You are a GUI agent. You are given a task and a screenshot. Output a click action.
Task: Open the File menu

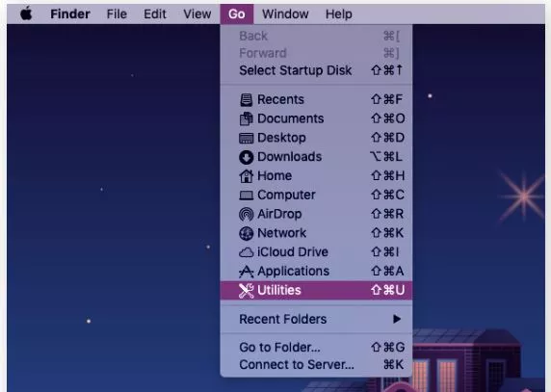(x=117, y=14)
